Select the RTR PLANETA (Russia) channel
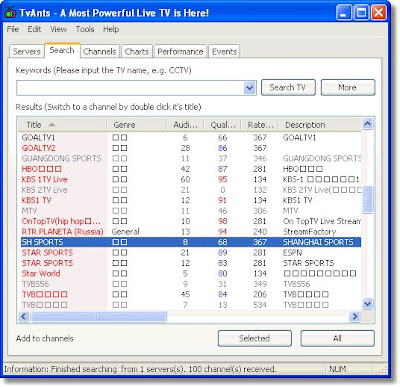The height and width of the screenshot is (387, 400). click(x=62, y=232)
